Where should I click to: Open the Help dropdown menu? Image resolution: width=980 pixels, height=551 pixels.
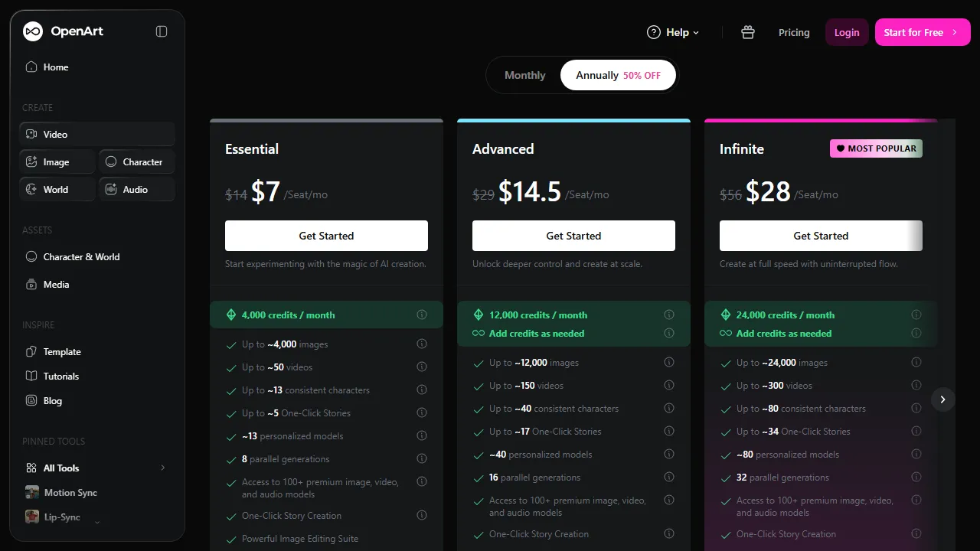pos(673,32)
